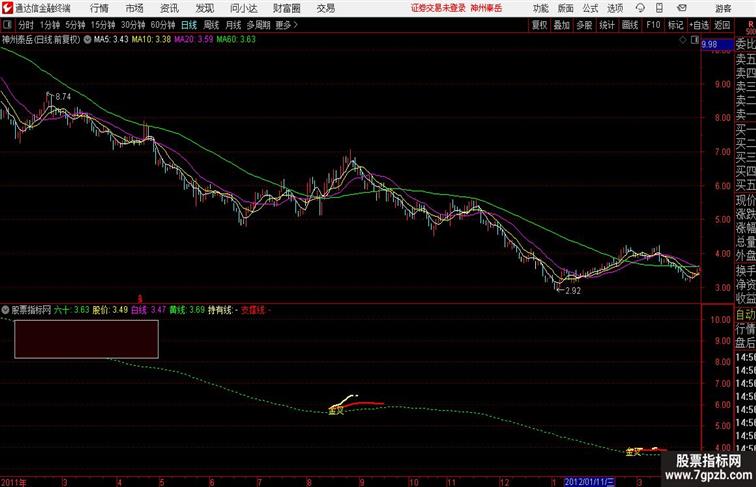Open the envelope messages icon
756x487 pixels.
(682, 8)
